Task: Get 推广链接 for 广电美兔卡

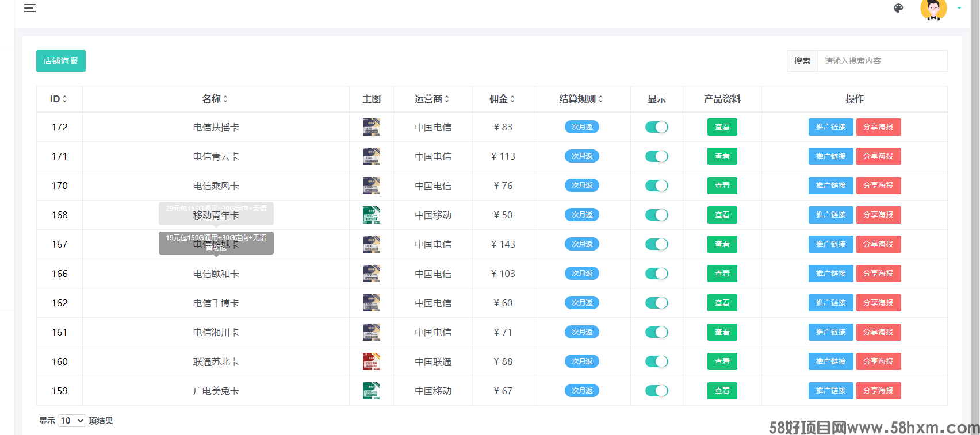Action: point(831,391)
